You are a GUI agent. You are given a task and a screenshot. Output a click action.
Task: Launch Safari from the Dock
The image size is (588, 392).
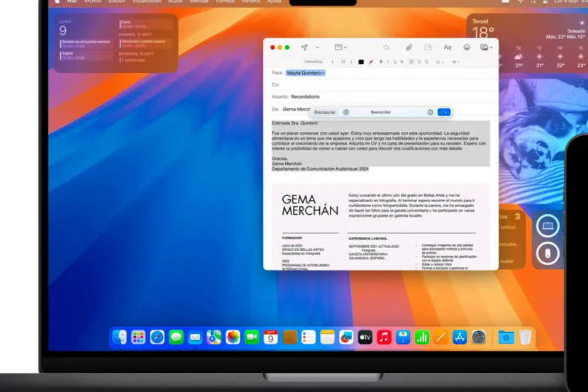point(157,337)
